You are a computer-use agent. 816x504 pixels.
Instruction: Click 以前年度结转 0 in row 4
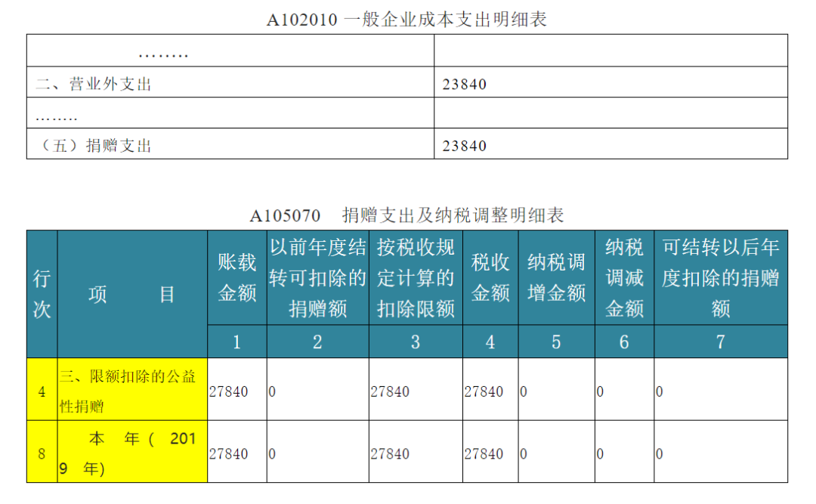coord(272,391)
